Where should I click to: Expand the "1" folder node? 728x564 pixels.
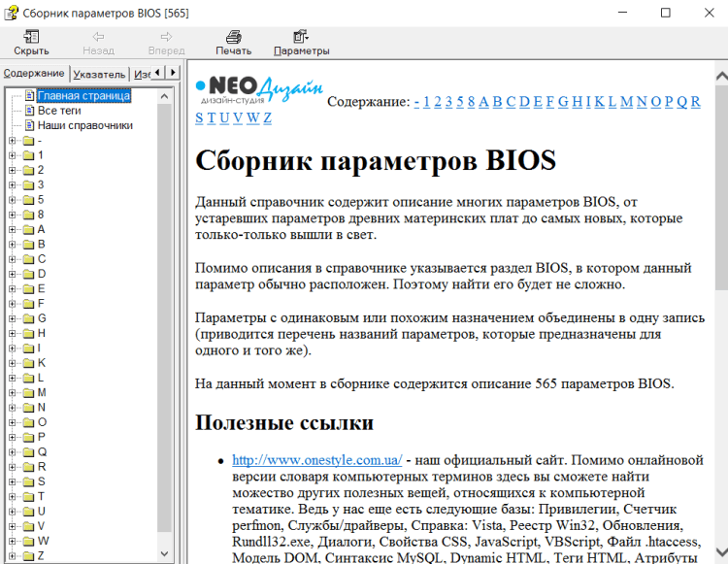pos(13,155)
